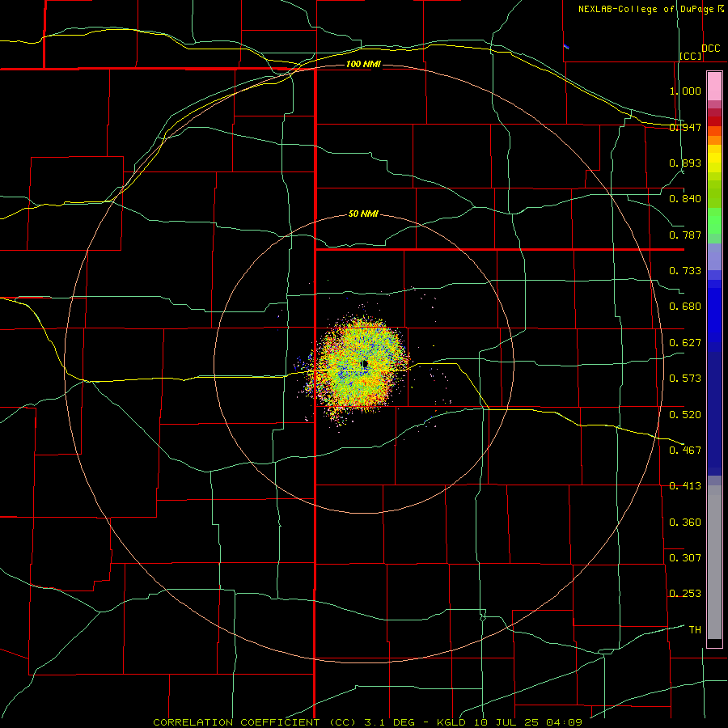This screenshot has width=728, height=728.
Task: Pick the gray segment of the color scale
Action: (x=714, y=562)
